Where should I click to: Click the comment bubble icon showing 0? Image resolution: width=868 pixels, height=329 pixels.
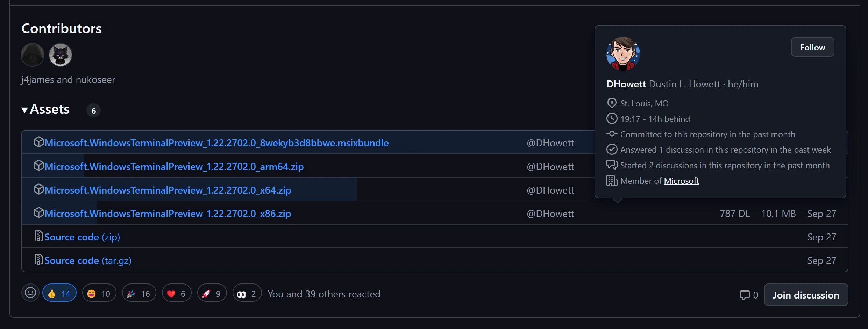[x=745, y=295]
